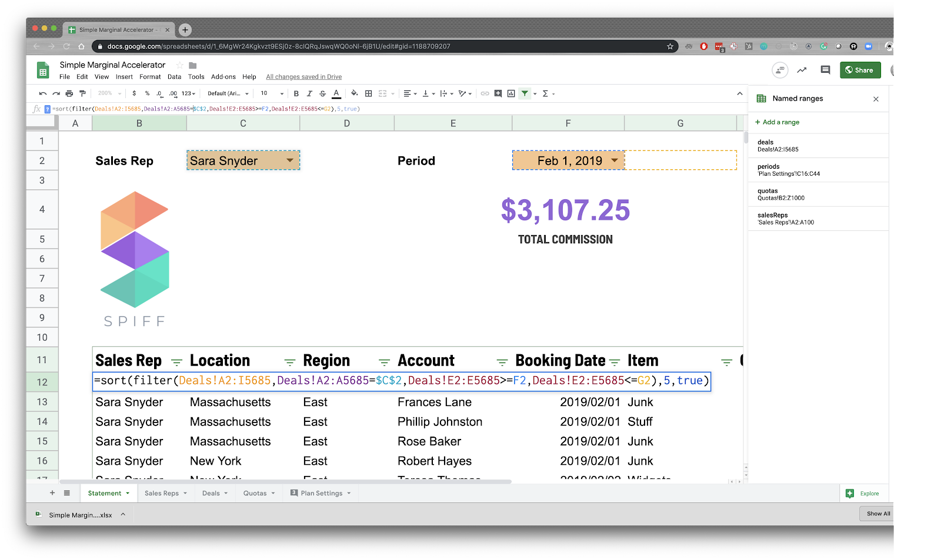
Task: Open the zoom level dropdown
Action: (109, 93)
